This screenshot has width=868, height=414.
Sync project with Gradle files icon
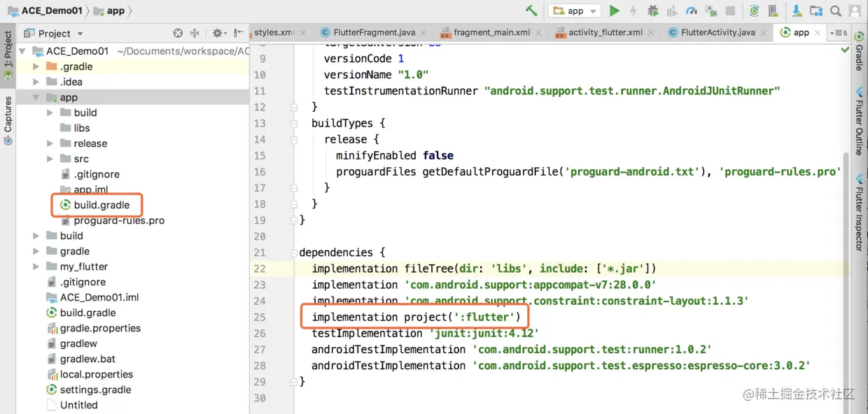click(x=754, y=10)
